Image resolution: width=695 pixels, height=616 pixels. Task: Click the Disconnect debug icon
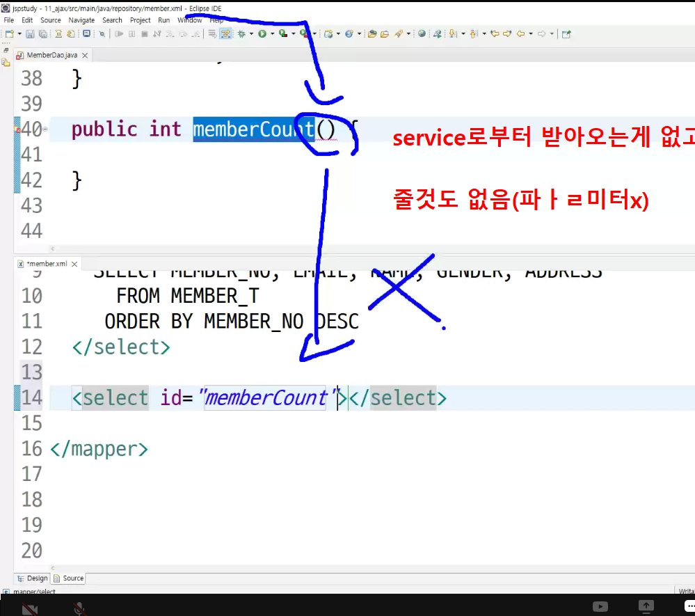click(x=157, y=33)
